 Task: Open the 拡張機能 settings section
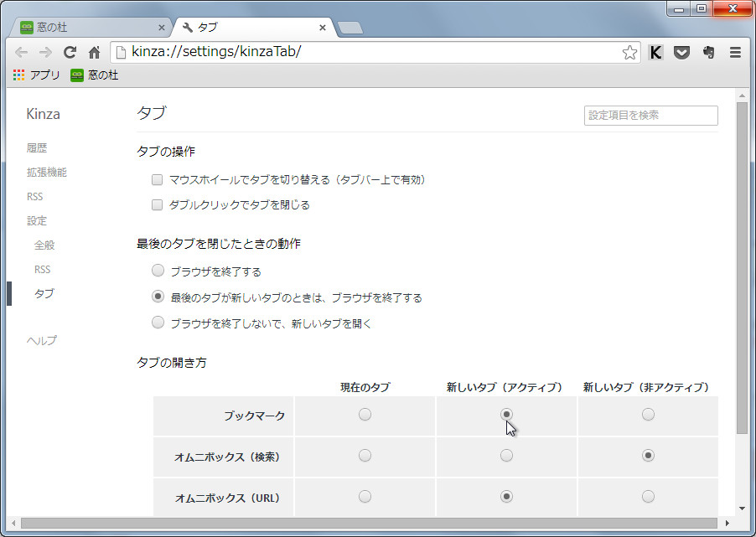(46, 172)
